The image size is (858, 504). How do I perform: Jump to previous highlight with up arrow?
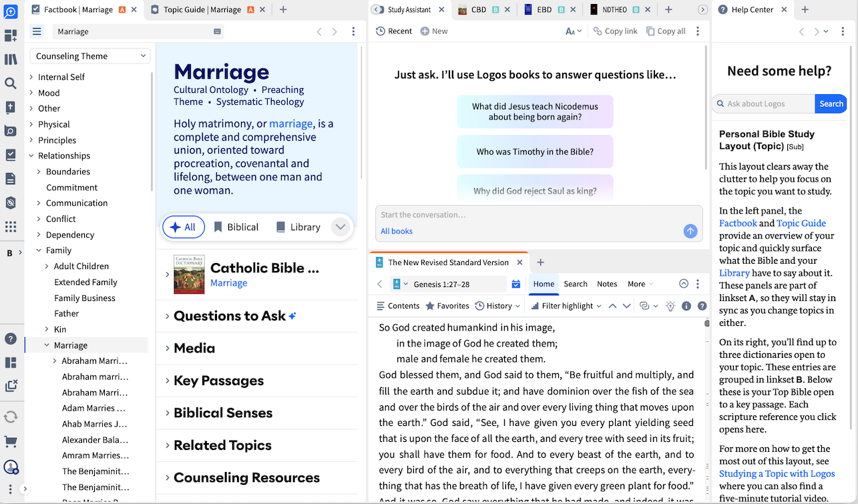point(612,306)
